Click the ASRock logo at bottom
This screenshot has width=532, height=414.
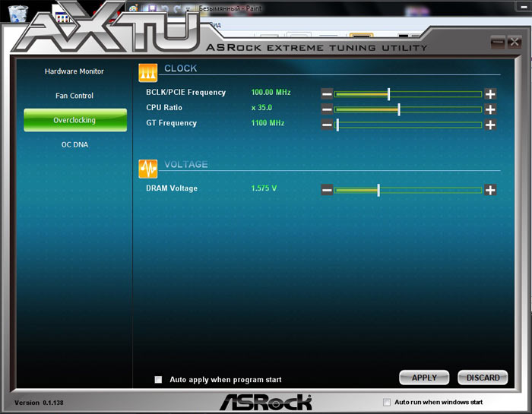266,402
